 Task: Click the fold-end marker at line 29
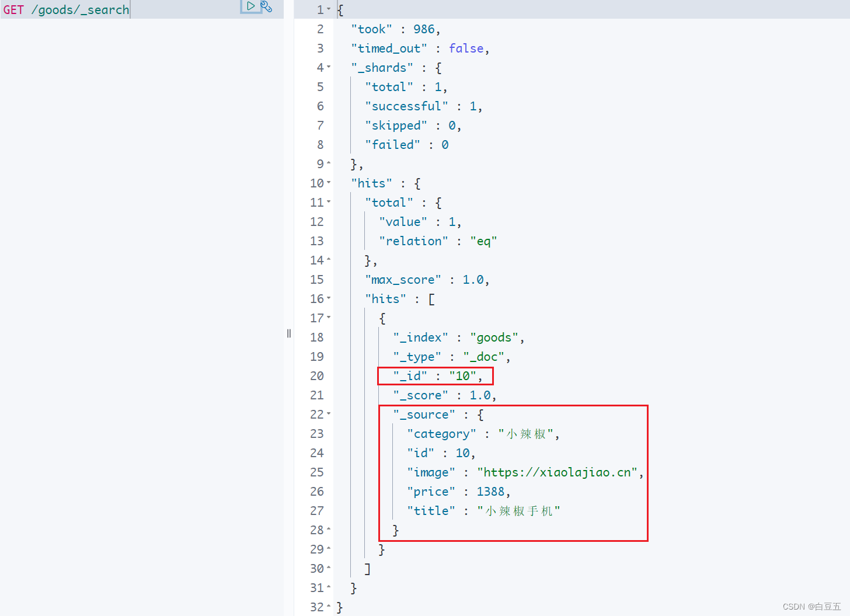tap(329, 549)
